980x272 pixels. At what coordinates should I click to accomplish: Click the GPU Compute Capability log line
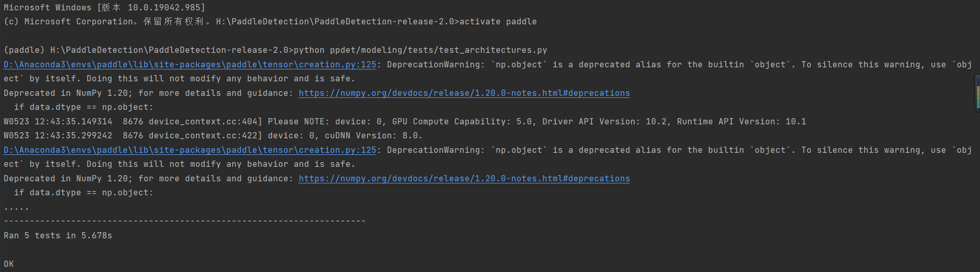[404, 122]
